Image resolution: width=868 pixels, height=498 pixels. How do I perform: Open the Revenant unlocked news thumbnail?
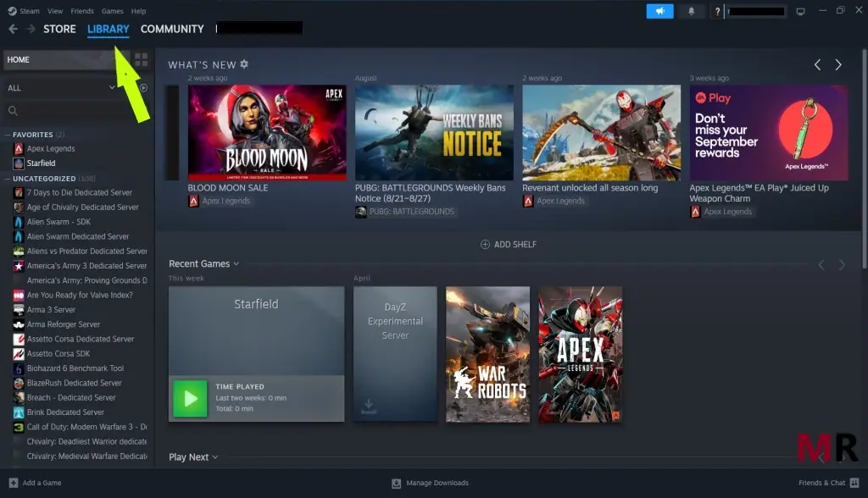point(602,132)
